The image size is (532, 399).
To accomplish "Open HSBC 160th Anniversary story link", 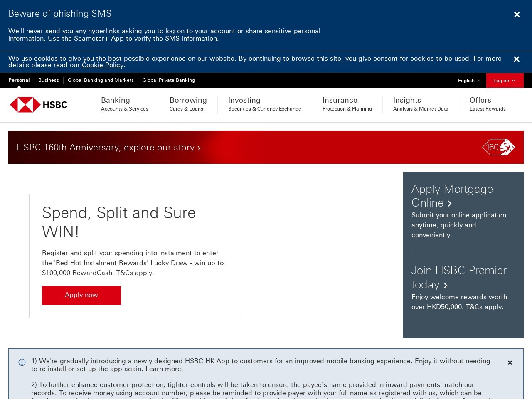I will (108, 148).
